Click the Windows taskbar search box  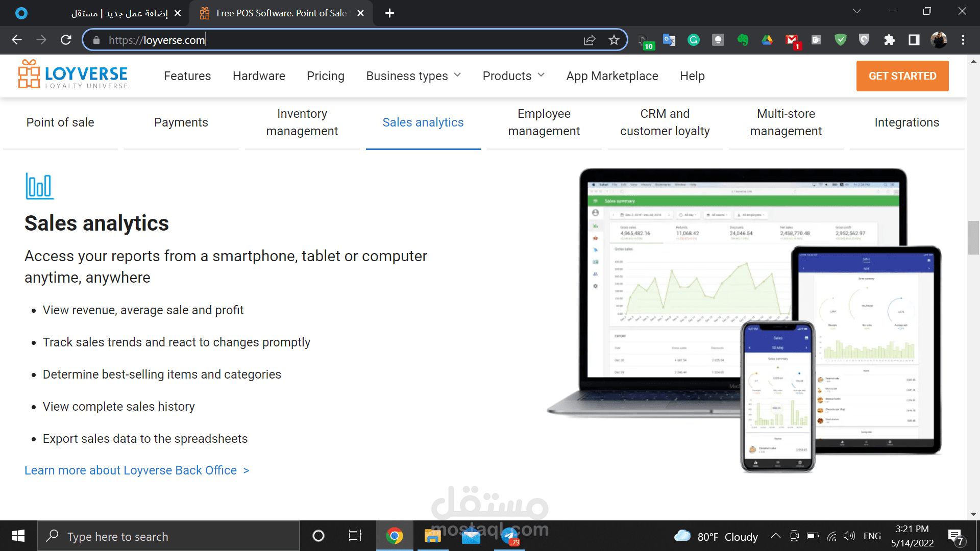[168, 536]
